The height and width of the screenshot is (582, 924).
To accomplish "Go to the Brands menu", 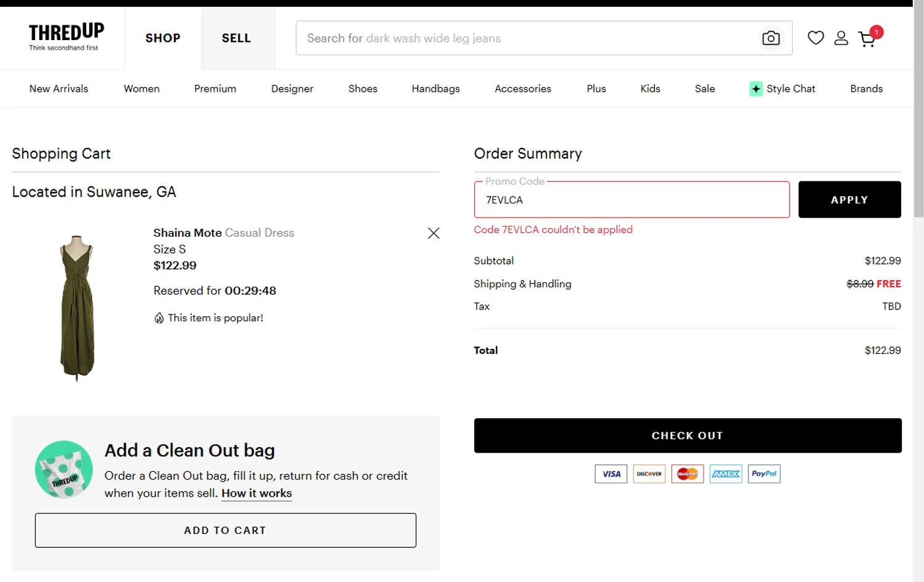I will tap(866, 89).
